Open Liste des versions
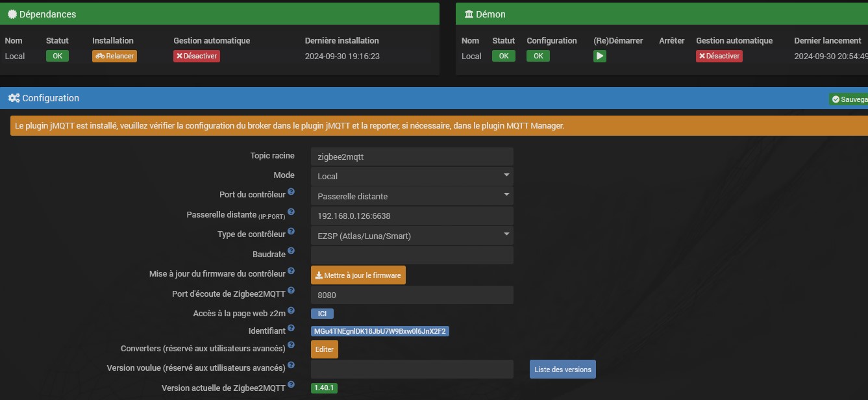Screen dimensions: 868x400 [x=562, y=369]
